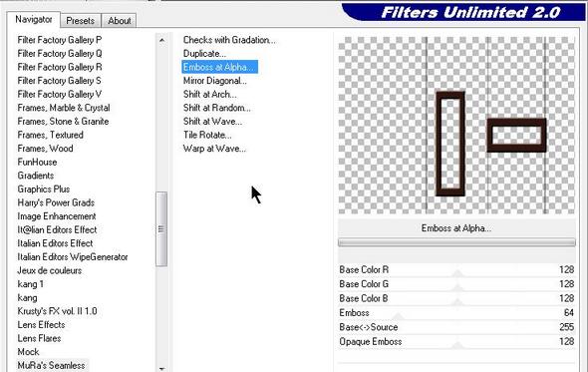This screenshot has width=588, height=372.
Task: Click the filter preview image
Action: pyautogui.click(x=456, y=126)
